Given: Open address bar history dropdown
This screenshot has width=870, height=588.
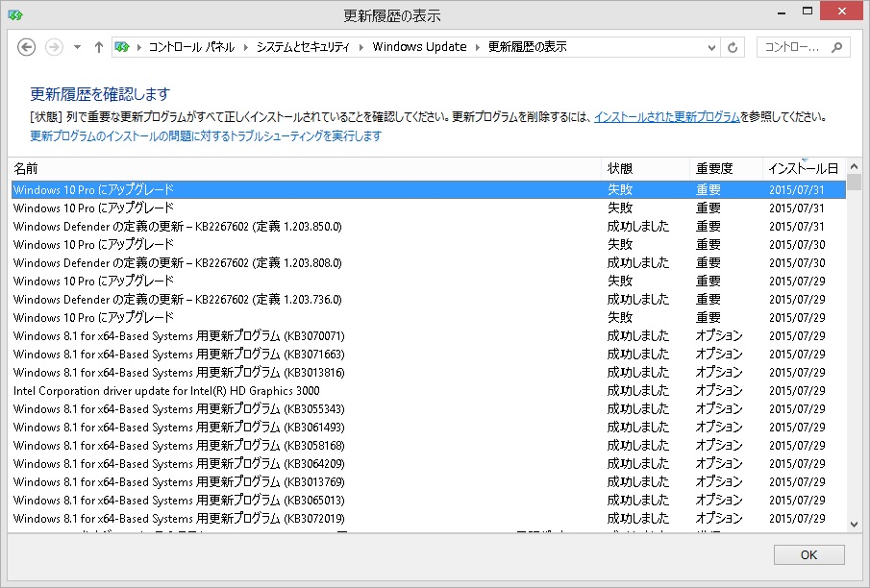Looking at the screenshot, I should (712, 48).
